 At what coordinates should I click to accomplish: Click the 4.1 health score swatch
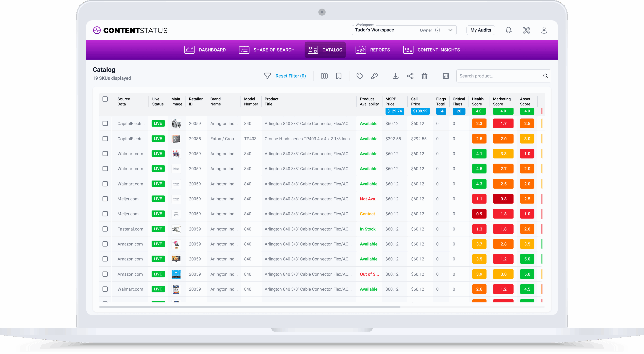(479, 154)
